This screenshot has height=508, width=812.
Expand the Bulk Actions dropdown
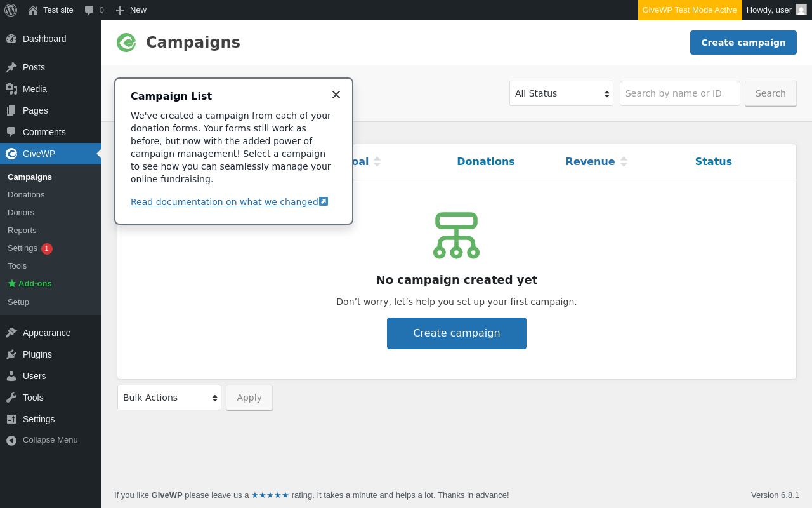(169, 398)
